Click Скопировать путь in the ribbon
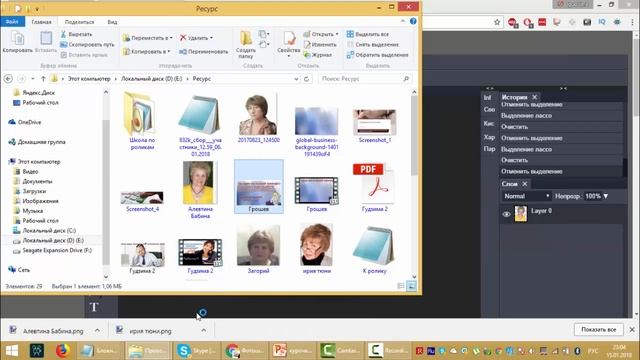The width and height of the screenshot is (640, 360). pos(87,44)
